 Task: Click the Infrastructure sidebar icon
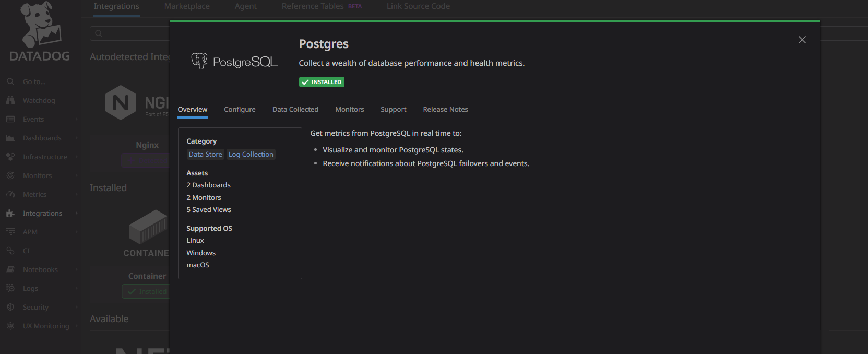tap(10, 157)
